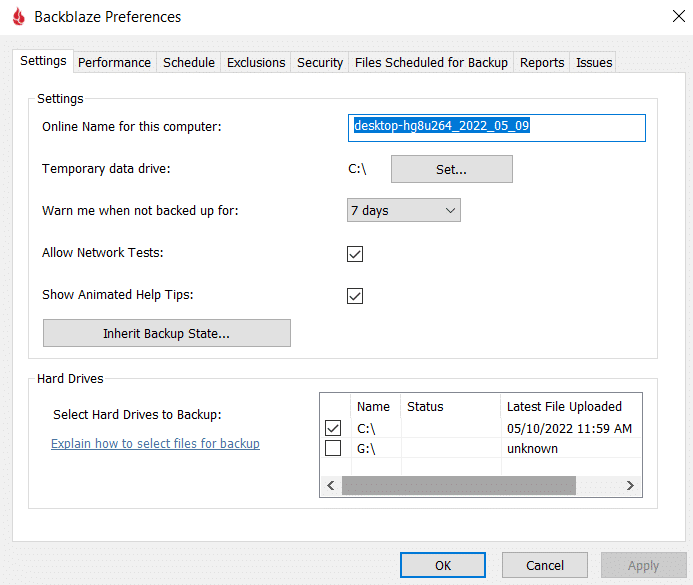Uncheck the C:\ drive backup checkbox

[x=333, y=428]
